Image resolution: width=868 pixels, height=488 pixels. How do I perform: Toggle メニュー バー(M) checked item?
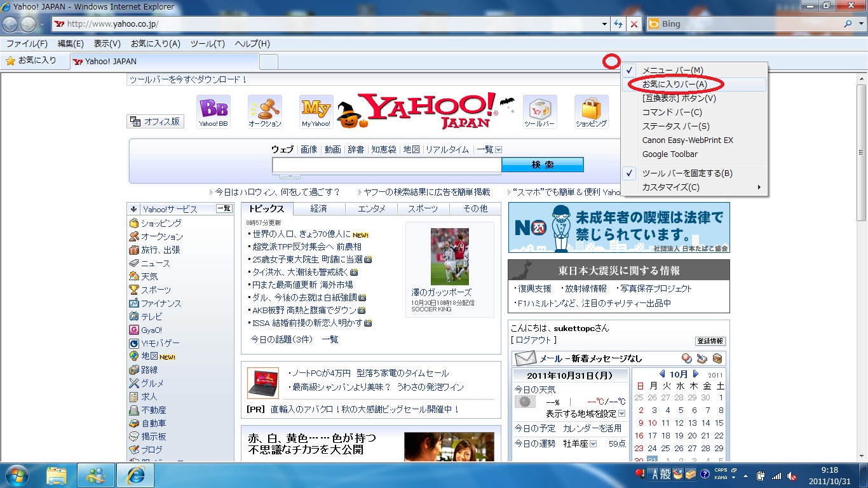pyautogui.click(x=694, y=70)
